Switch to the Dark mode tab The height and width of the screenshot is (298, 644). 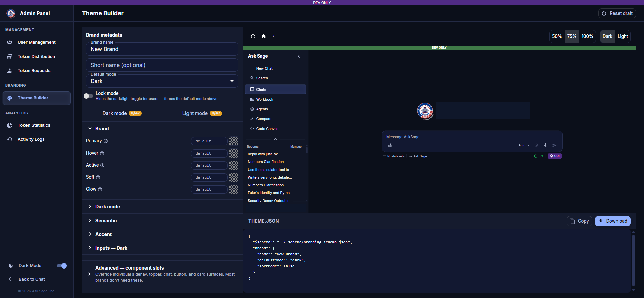pyautogui.click(x=122, y=113)
